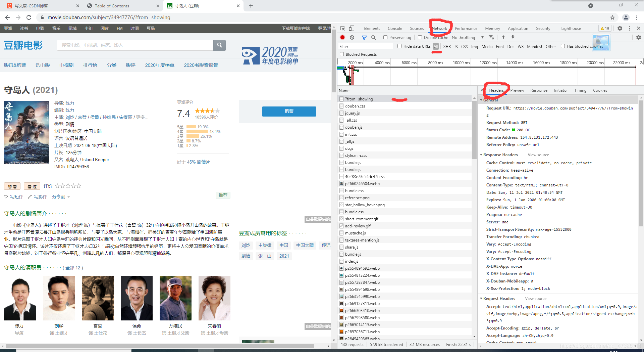The image size is (644, 352).
Task: Open a new browser tab
Action: [x=251, y=6]
